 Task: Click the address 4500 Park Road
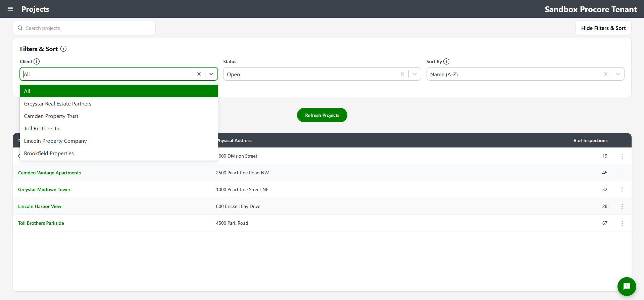pyautogui.click(x=232, y=223)
